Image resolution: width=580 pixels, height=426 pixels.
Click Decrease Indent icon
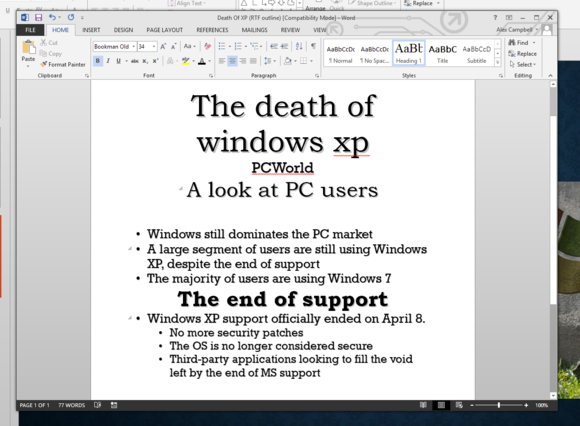click(x=274, y=46)
